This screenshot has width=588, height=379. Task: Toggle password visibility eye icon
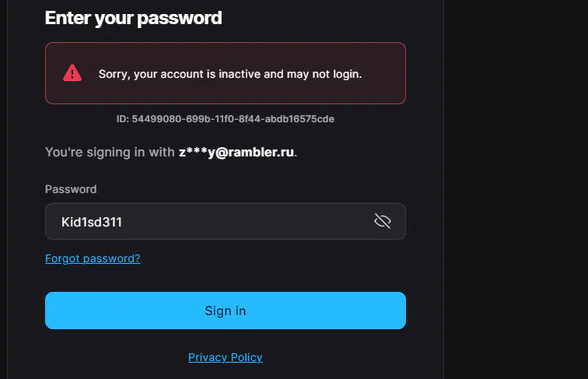tap(383, 221)
